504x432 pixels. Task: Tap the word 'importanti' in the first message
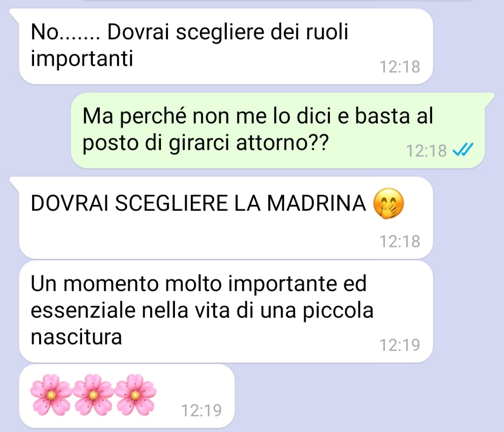[82, 59]
